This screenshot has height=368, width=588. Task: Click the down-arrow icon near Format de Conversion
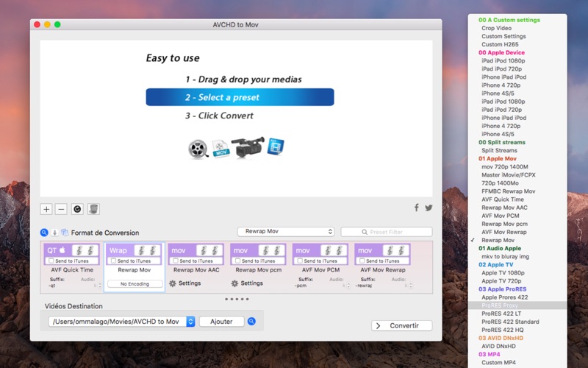54,233
